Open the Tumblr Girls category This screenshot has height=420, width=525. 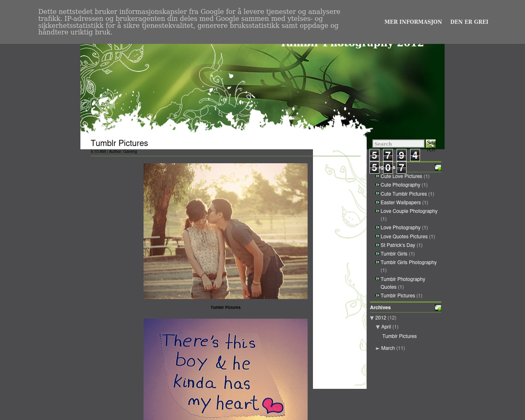[x=394, y=254]
